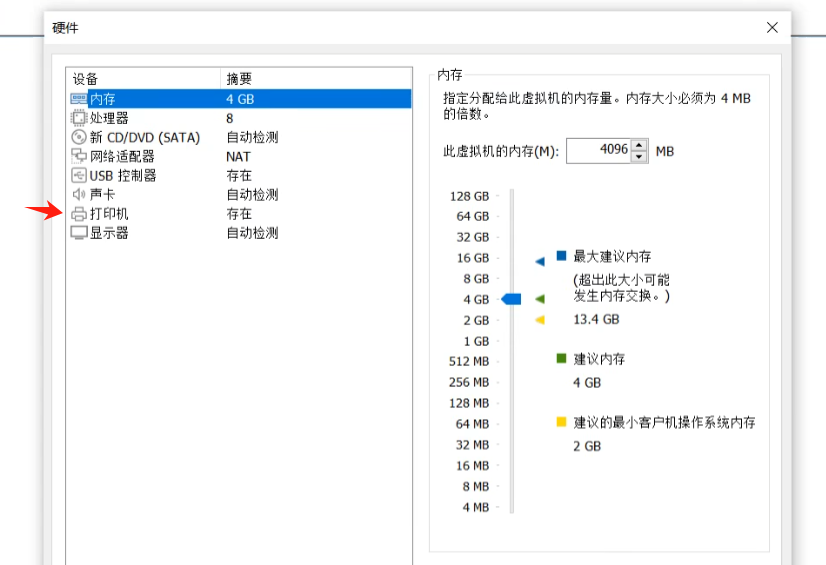
Task: Click the CD/DVD disc icon
Action: tap(78, 137)
